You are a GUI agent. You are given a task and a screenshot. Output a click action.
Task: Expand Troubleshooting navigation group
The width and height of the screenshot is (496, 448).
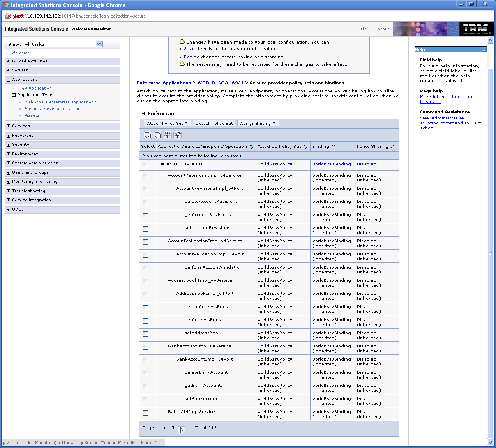click(8, 191)
